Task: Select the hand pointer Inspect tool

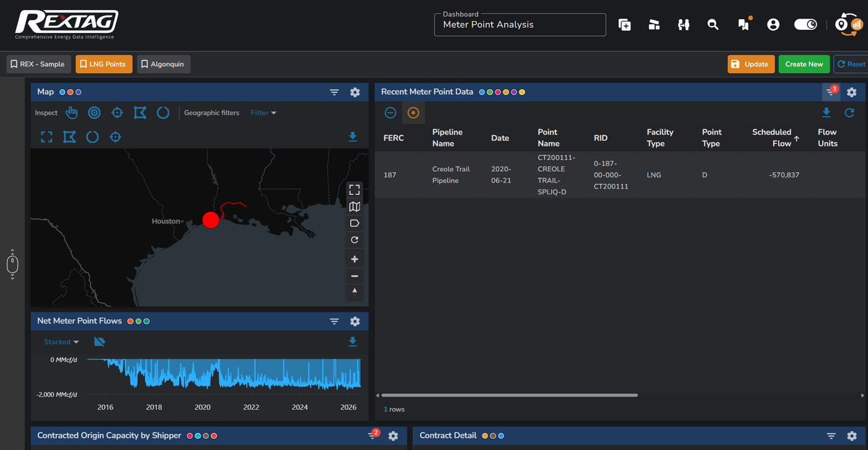Action: 72,113
